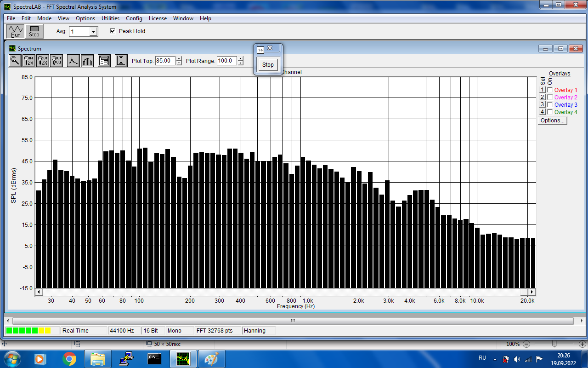Switch to bar graph display icon
Image resolution: width=588 pixels, height=368 pixels.
87,60
